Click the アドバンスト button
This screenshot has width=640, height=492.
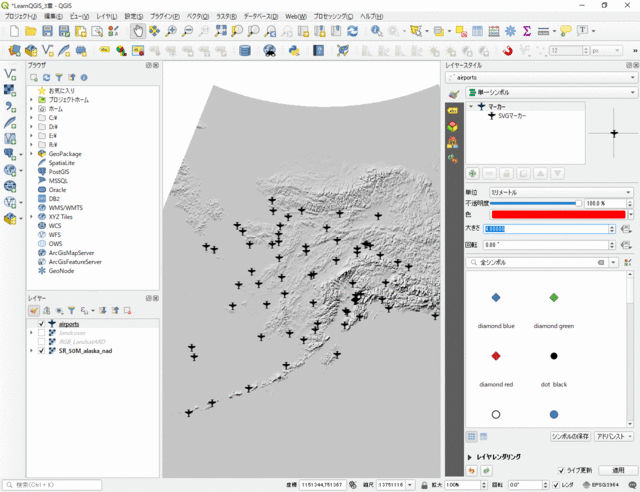(613, 436)
